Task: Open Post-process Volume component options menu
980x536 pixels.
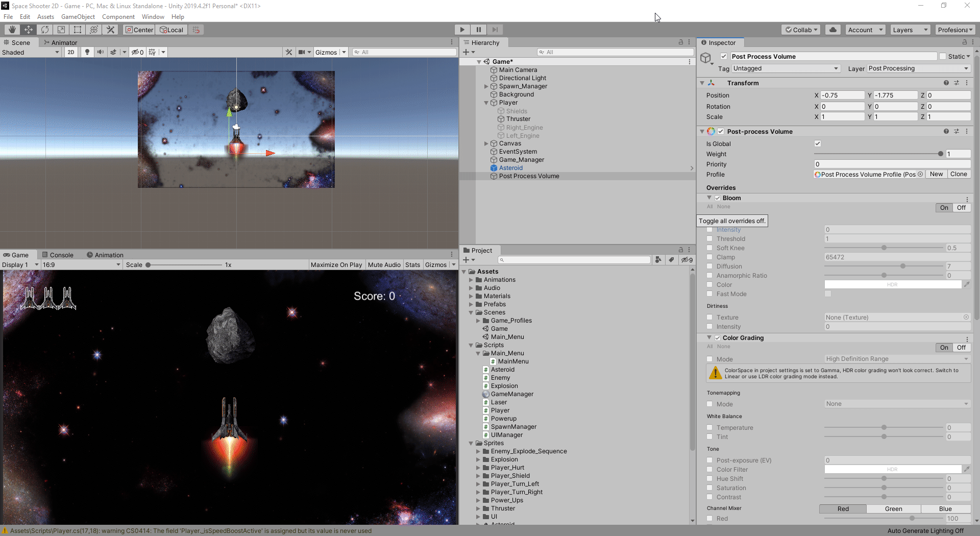Action: [x=967, y=131]
